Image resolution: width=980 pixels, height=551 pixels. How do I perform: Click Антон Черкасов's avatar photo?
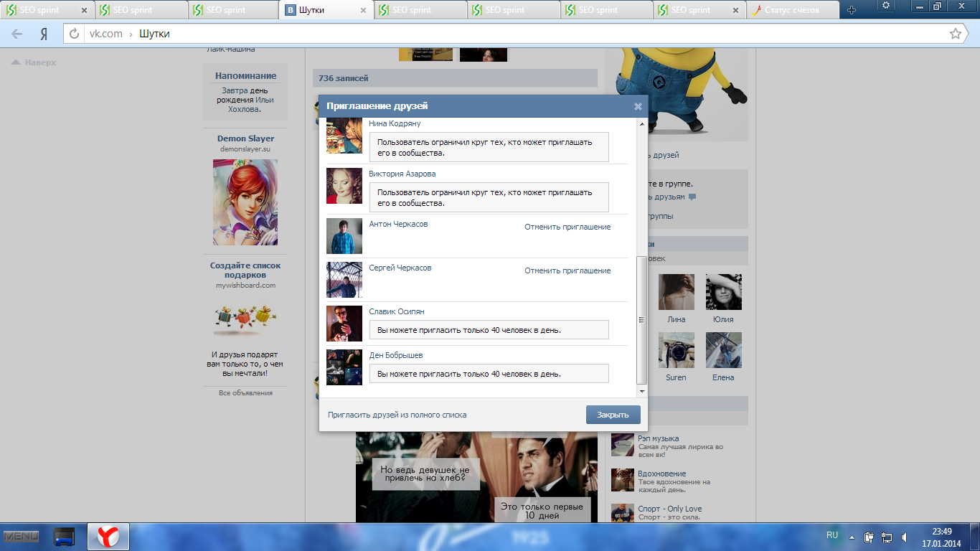point(344,236)
